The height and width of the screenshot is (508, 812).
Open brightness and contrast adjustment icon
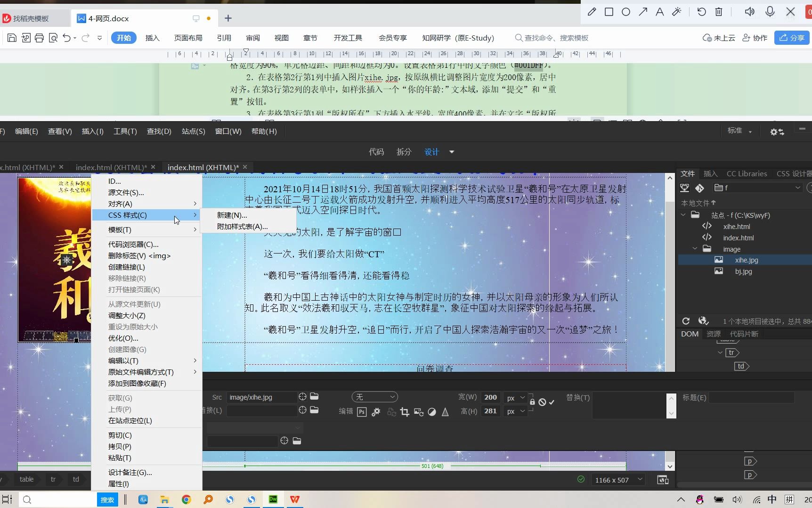(432, 412)
